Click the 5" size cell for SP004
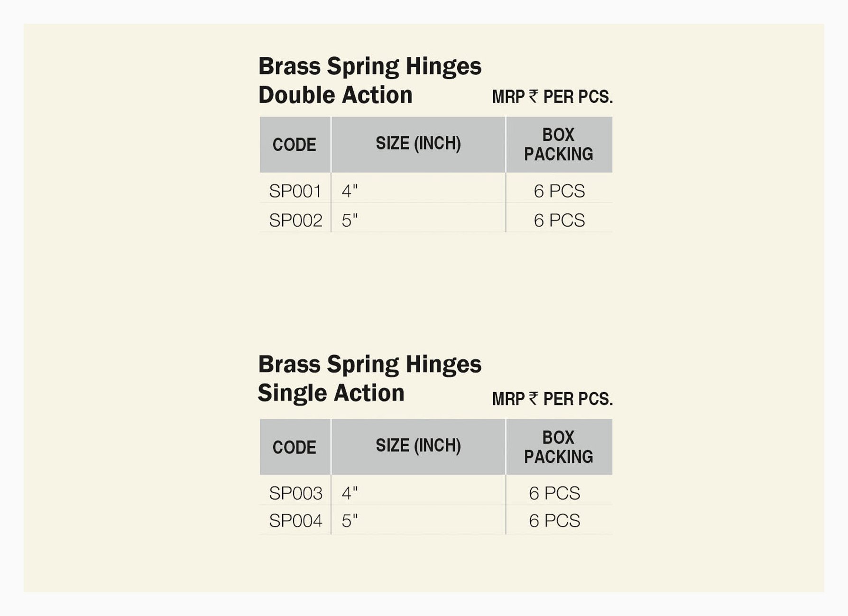 pyautogui.click(x=350, y=521)
